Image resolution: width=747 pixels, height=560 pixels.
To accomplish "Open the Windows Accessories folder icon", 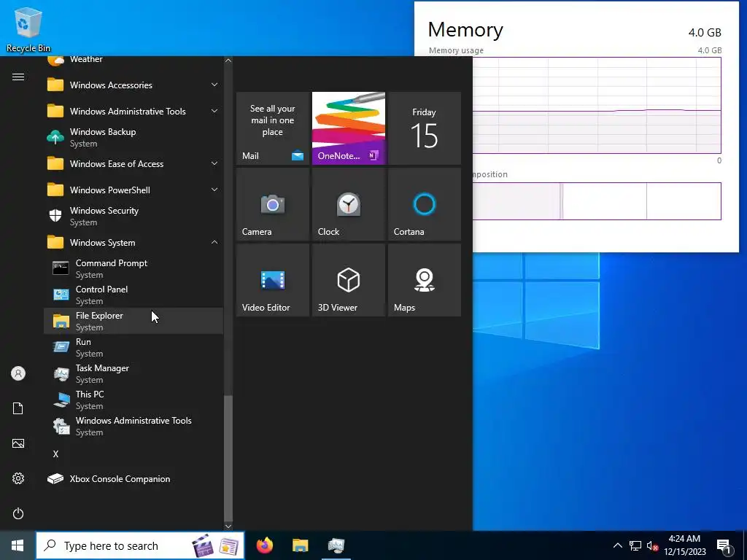I will pos(55,85).
